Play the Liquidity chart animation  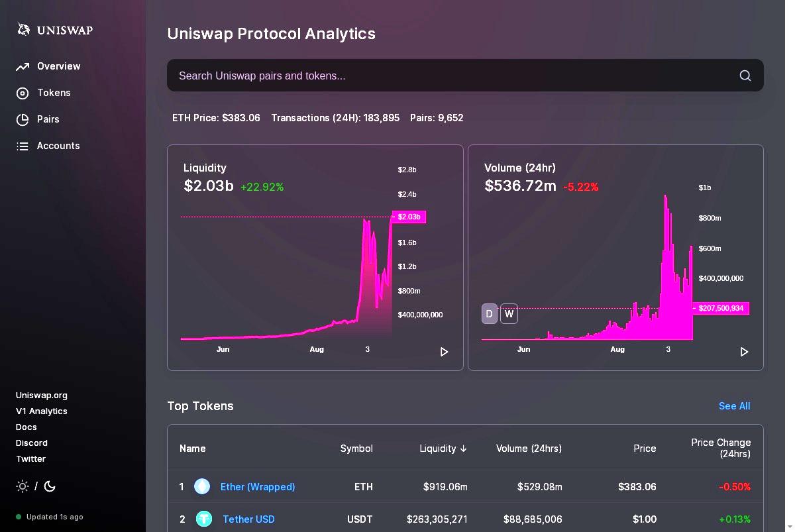(x=445, y=352)
